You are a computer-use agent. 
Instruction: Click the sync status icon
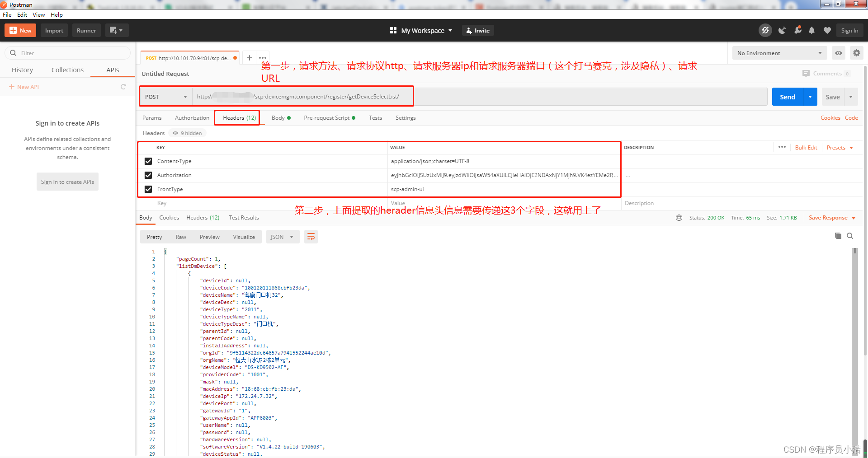[765, 30]
